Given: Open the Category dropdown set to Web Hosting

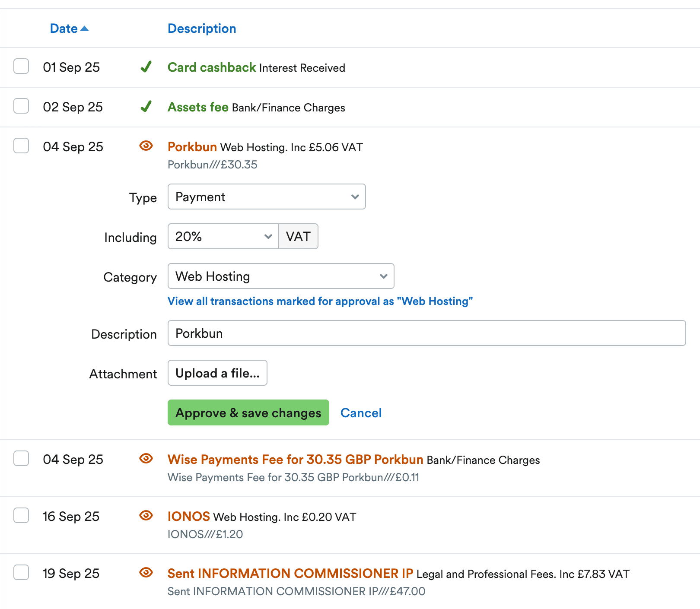Looking at the screenshot, I should (x=280, y=276).
